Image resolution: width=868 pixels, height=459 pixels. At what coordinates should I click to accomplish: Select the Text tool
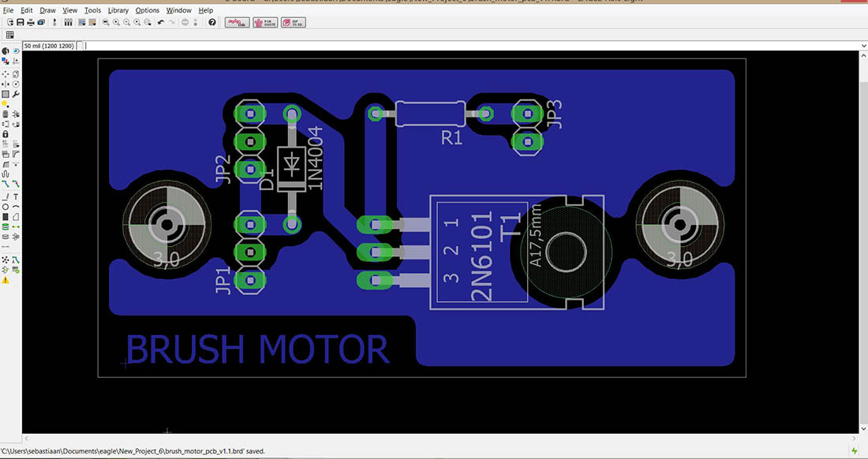16,197
